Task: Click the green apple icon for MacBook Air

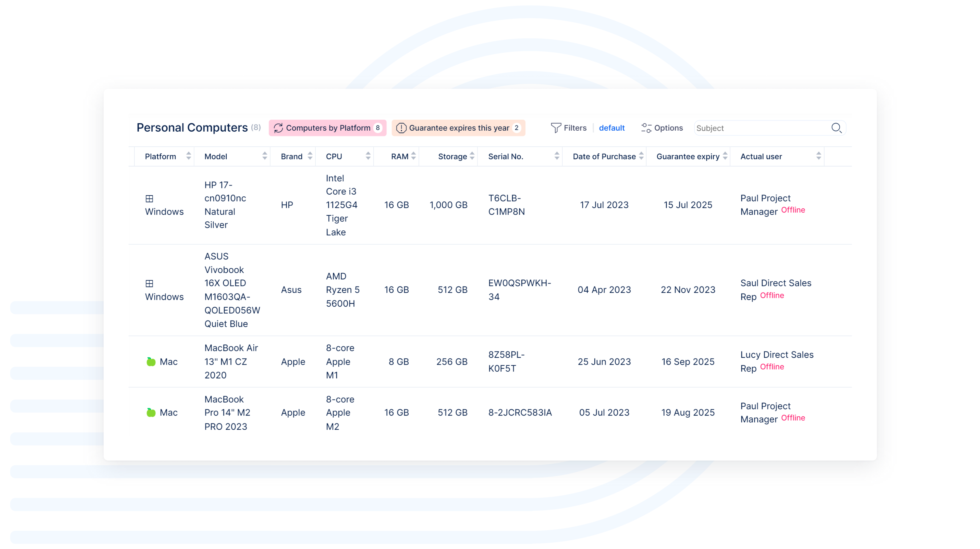Action: coord(151,361)
